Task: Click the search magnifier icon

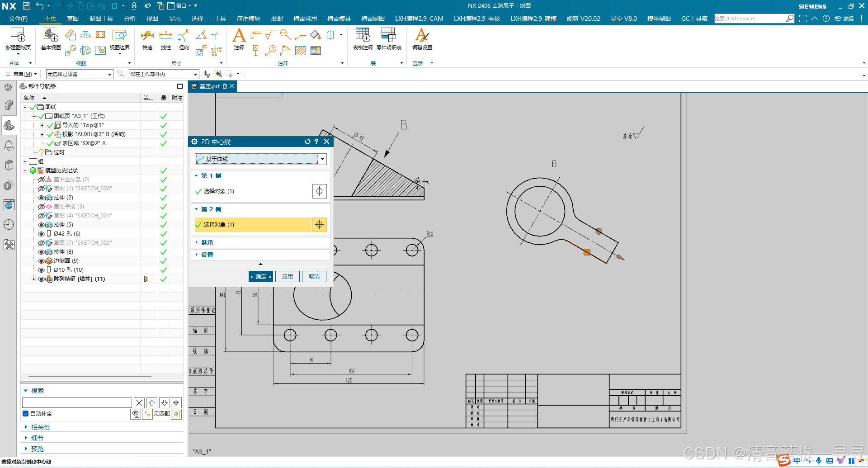Action: tap(790, 19)
